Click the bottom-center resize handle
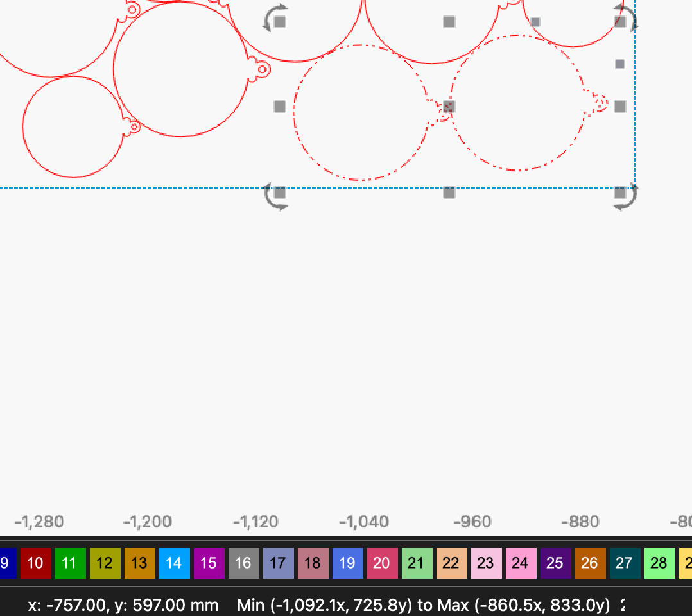The width and height of the screenshot is (692, 616). pos(449,193)
